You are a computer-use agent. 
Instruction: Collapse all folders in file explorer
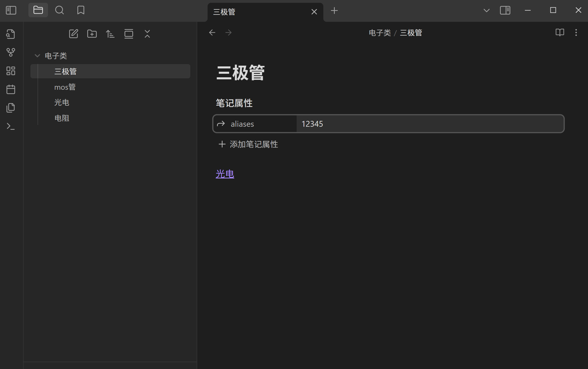(147, 34)
